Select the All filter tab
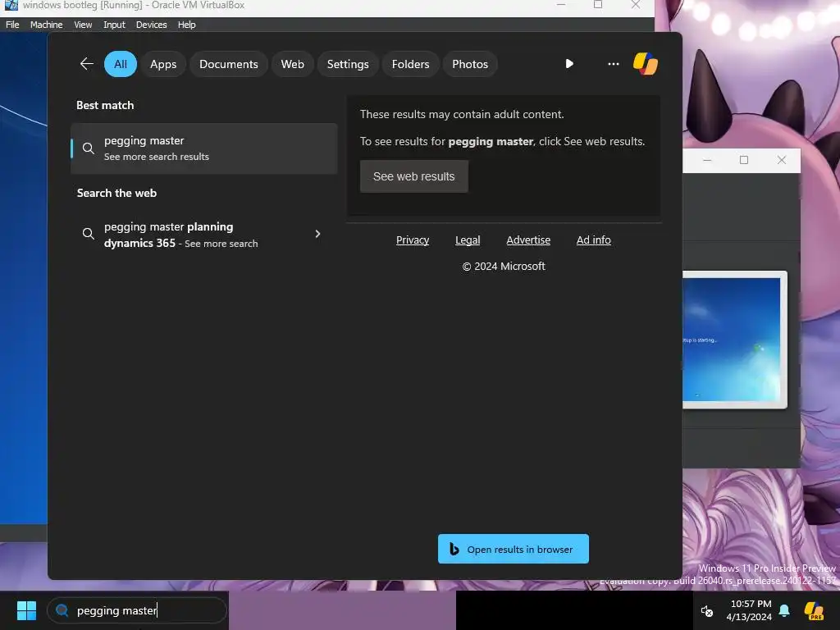840x630 pixels. click(x=121, y=64)
